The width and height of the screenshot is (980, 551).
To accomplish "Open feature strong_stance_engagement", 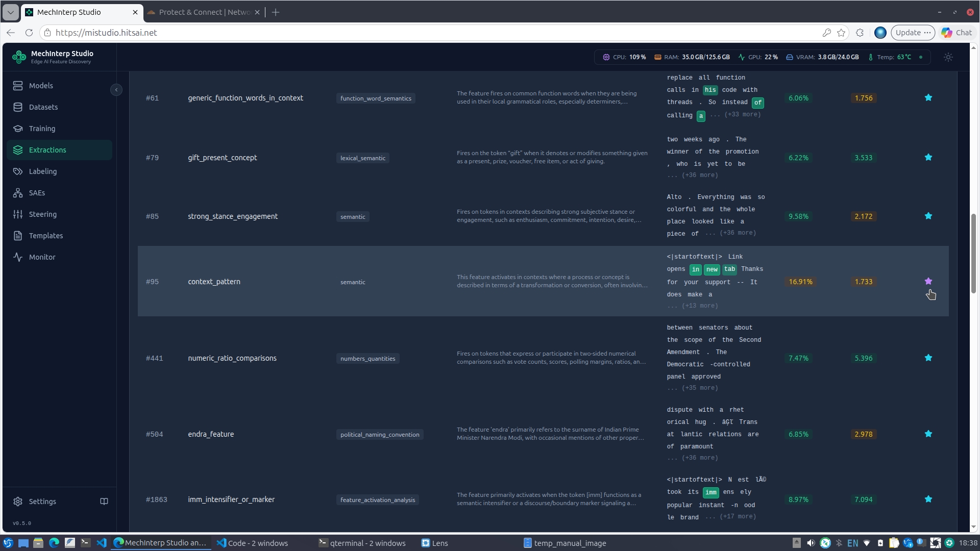I will 233,216.
